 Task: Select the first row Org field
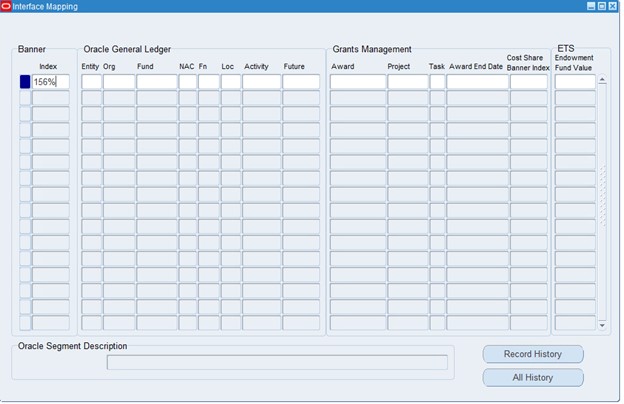[x=118, y=82]
